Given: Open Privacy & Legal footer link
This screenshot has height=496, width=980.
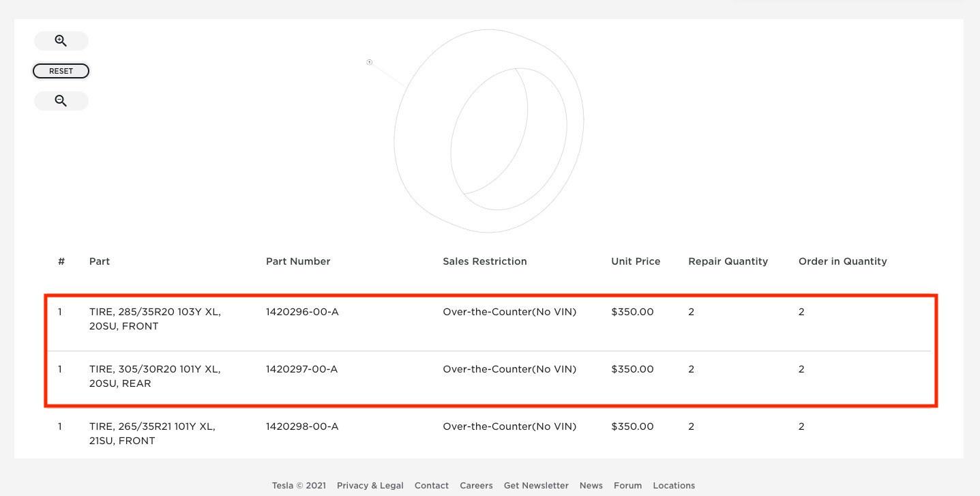Looking at the screenshot, I should coord(370,486).
